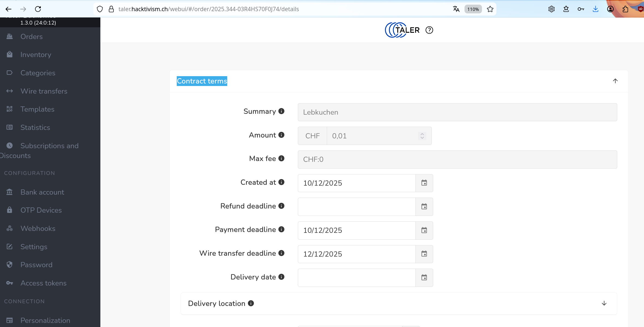Click the Amount field stepper arrows
The width and height of the screenshot is (644, 327).
(x=422, y=136)
